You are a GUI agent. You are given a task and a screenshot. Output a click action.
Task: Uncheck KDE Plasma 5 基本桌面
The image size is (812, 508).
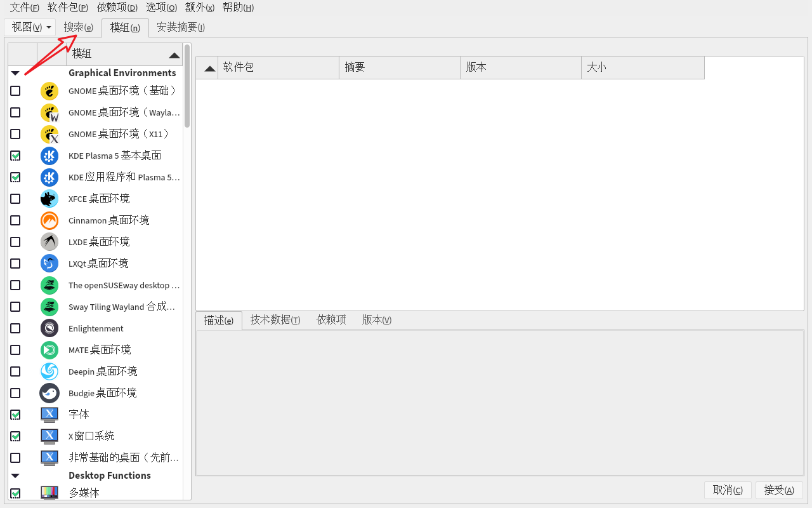(x=15, y=156)
